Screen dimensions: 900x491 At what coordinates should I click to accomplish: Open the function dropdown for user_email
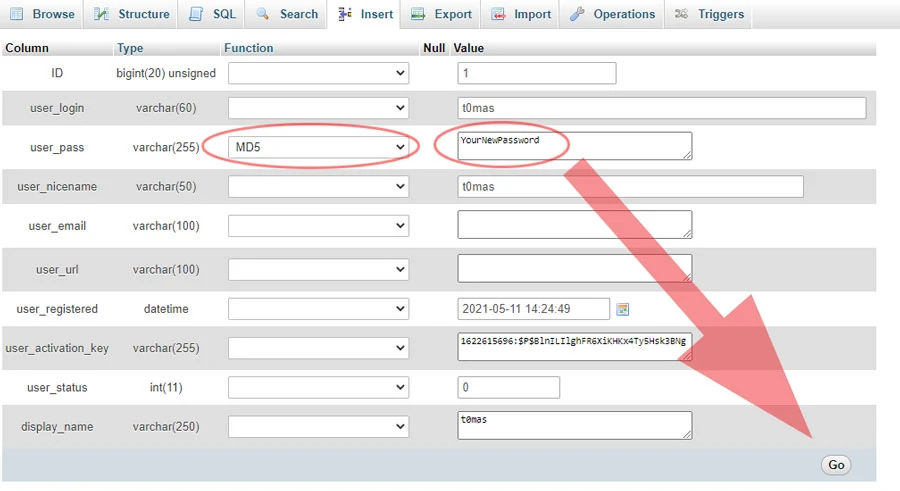[319, 226]
